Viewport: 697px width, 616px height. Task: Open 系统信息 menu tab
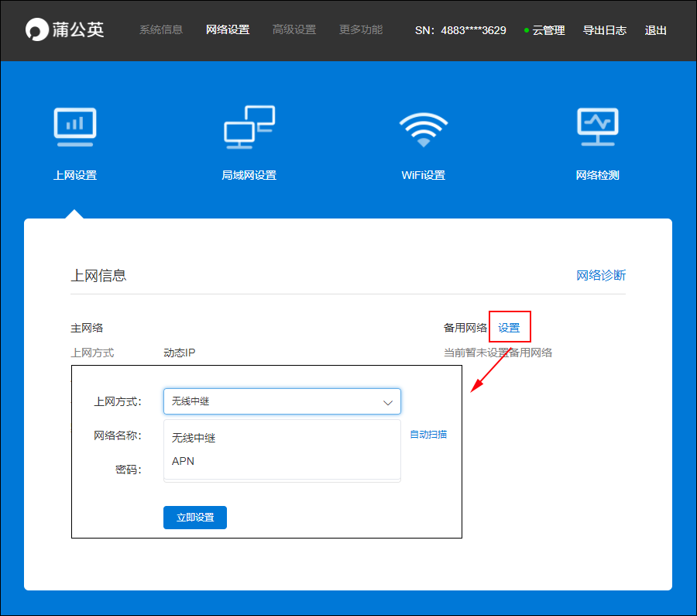(161, 29)
